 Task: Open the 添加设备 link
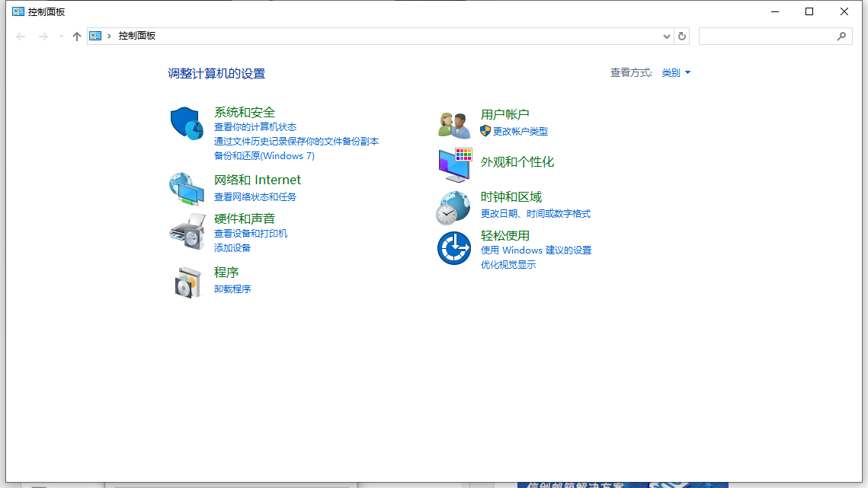232,248
